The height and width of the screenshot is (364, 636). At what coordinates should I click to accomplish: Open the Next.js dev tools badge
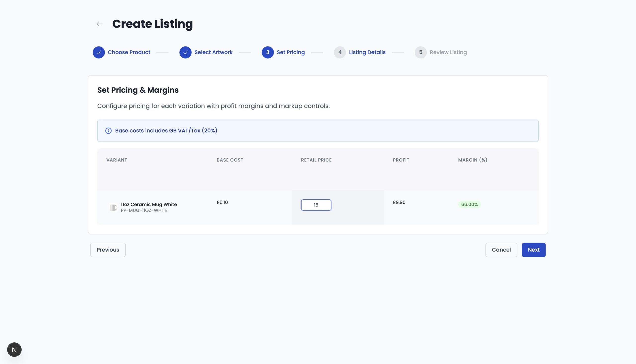click(x=14, y=350)
